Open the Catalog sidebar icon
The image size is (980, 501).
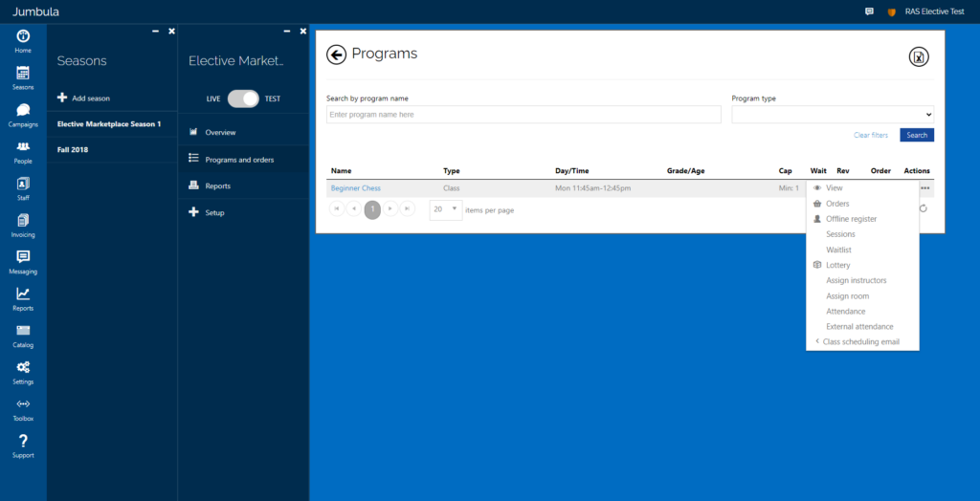pos(23,335)
